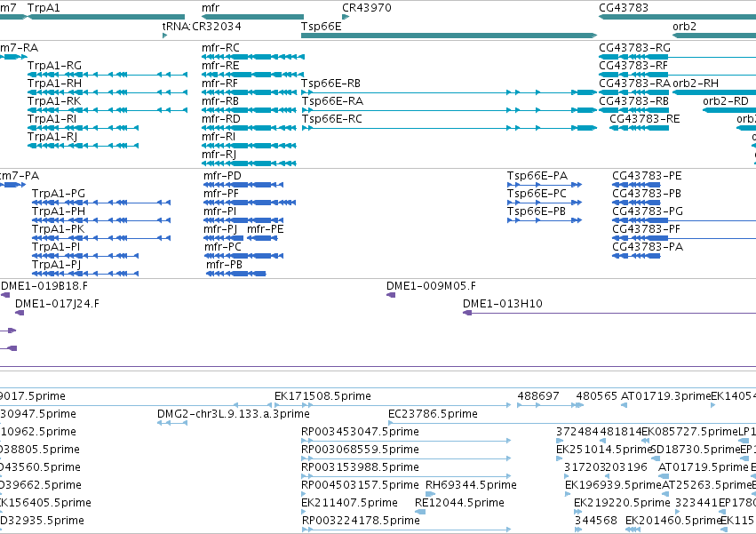Click the RP003068559.5prime EST label
The image size is (756, 534).
(360, 450)
